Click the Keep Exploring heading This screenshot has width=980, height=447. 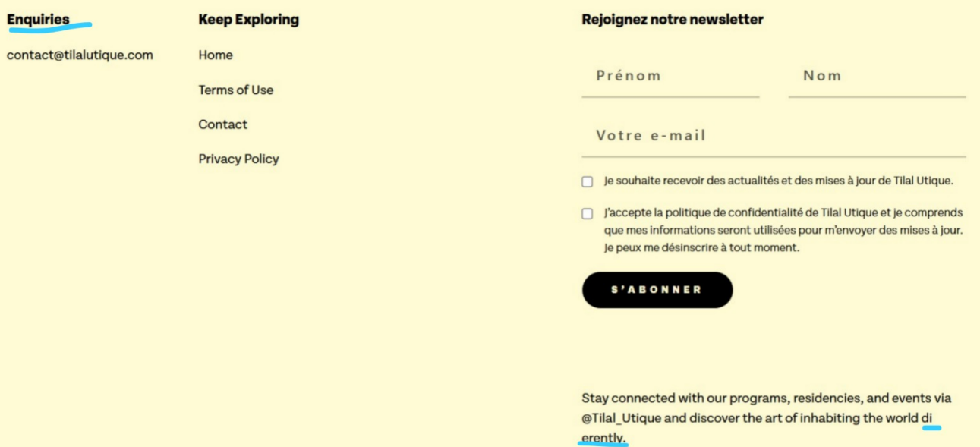tap(248, 20)
